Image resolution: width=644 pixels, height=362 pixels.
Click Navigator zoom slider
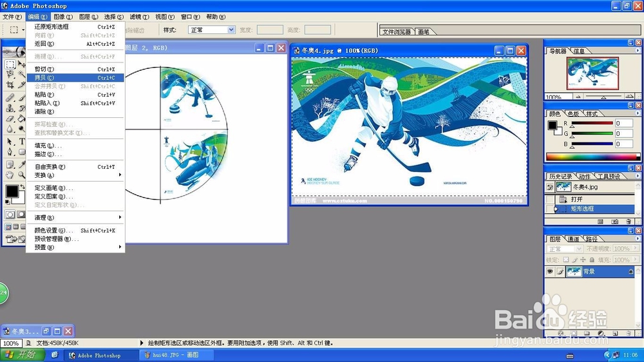603,97
